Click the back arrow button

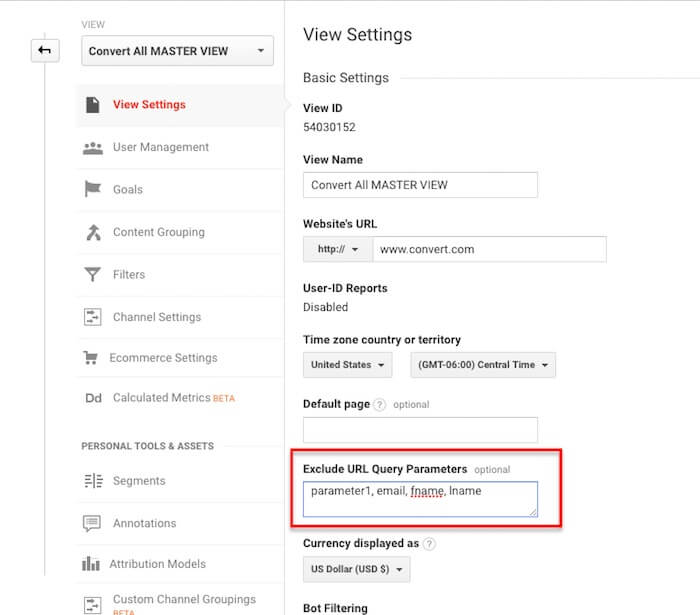[45, 50]
